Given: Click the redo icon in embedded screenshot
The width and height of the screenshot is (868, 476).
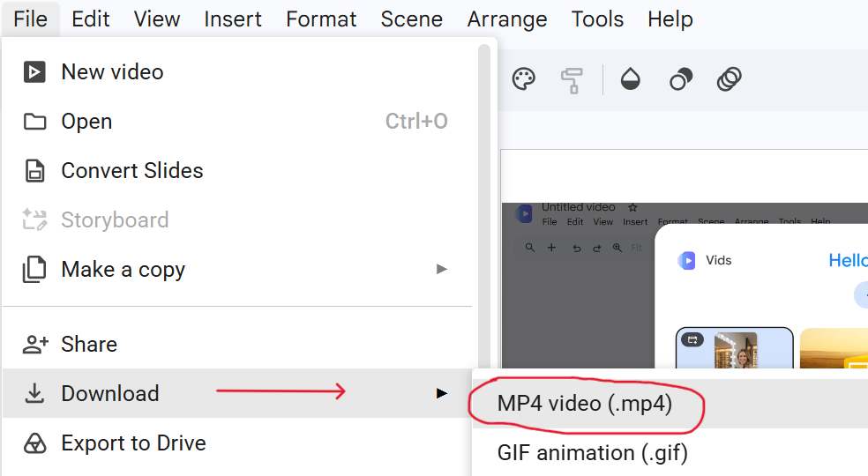Looking at the screenshot, I should click(596, 248).
